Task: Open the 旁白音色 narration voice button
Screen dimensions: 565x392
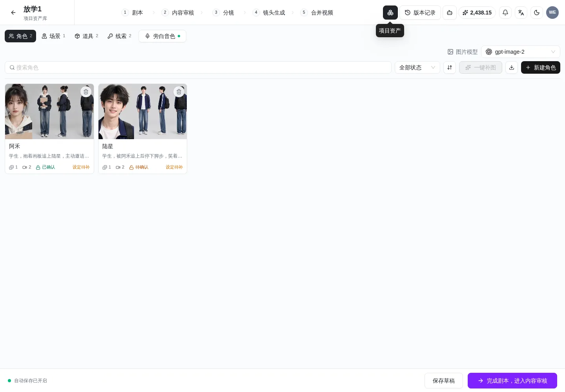Action: 162,36
